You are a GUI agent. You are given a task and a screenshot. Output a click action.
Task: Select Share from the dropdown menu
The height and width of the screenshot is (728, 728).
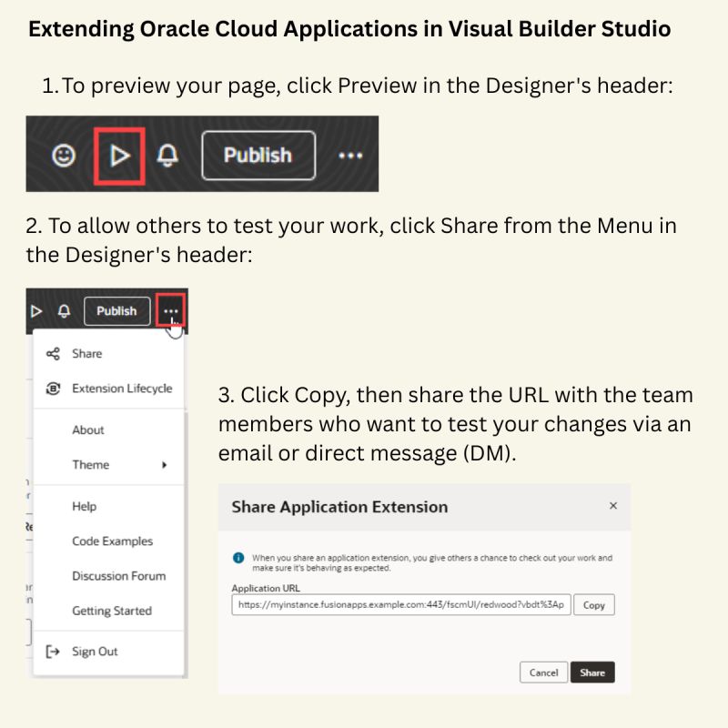click(87, 353)
